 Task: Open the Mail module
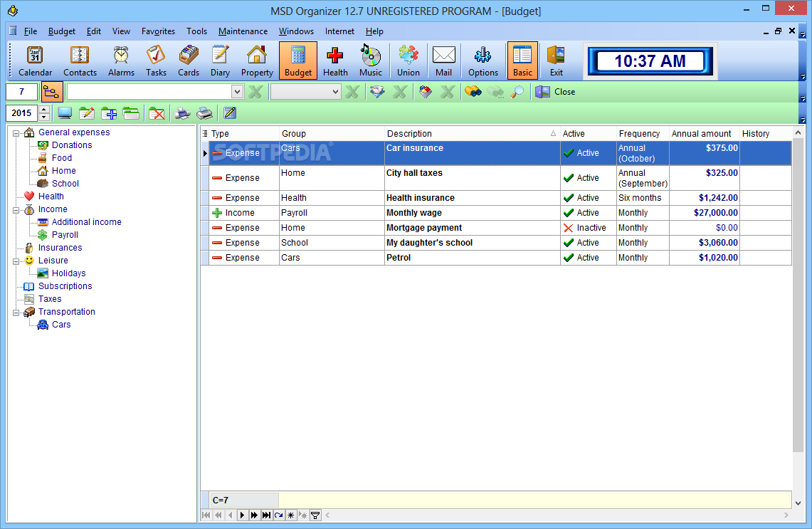pos(444,61)
